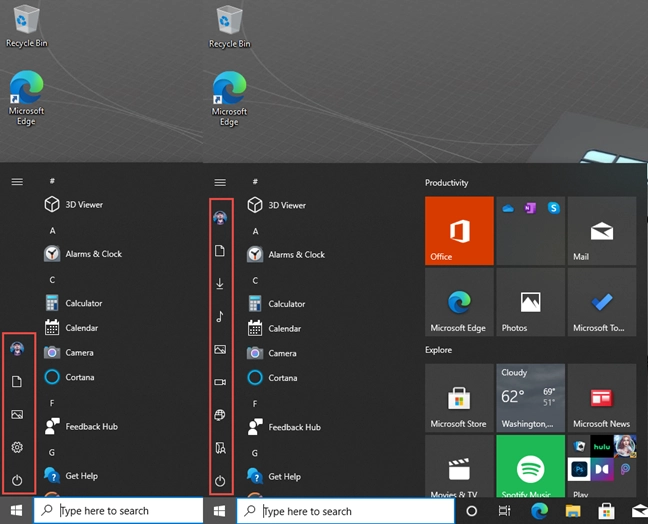This screenshot has height=524, width=648.
Task: Click the Power icon in the left Start menu
Action: [17, 480]
